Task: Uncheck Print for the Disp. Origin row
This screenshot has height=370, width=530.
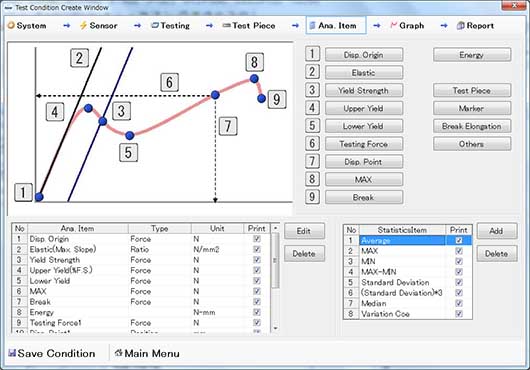Action: (257, 239)
